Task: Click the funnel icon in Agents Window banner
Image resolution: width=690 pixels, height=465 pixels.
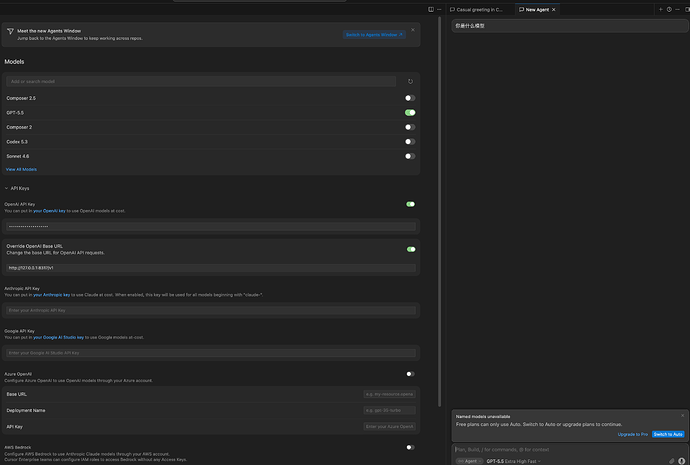Action: click(x=10, y=31)
